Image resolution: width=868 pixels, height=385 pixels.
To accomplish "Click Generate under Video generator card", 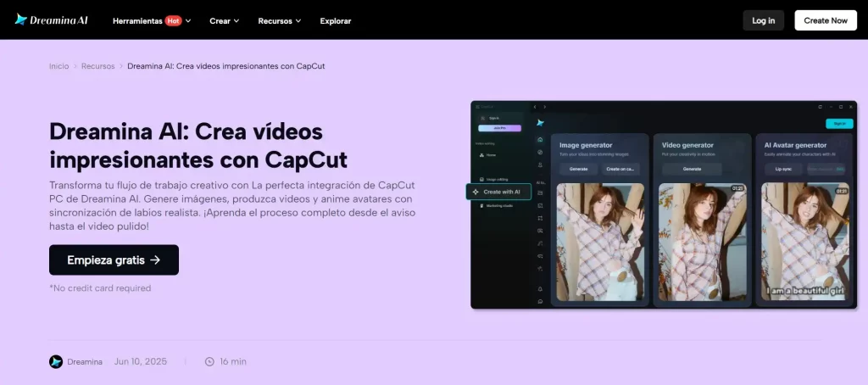I will click(692, 169).
